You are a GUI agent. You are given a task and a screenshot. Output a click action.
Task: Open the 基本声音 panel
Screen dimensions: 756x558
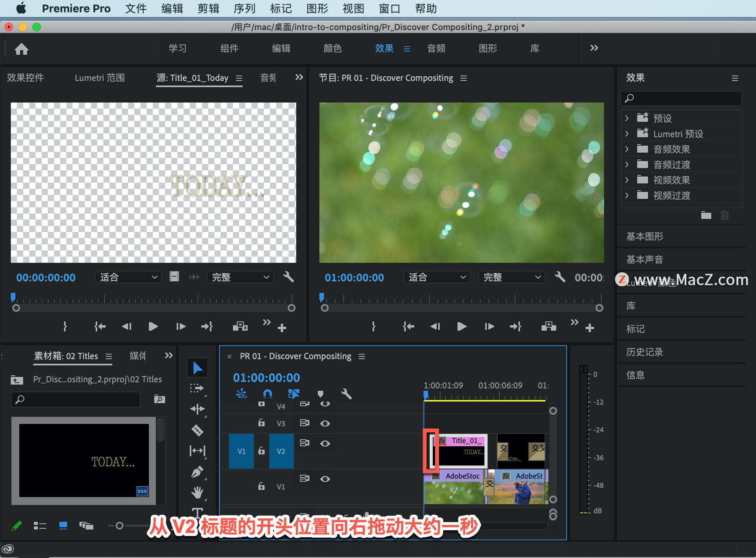645,260
